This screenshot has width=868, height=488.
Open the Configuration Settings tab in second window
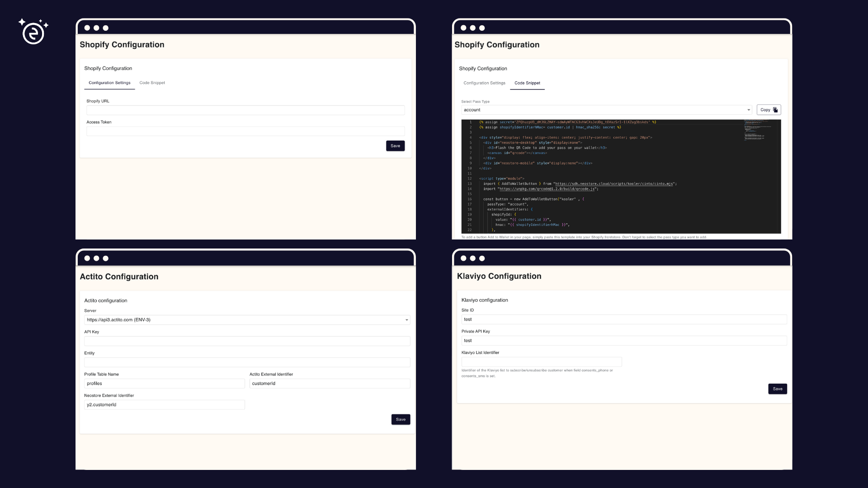click(x=484, y=83)
